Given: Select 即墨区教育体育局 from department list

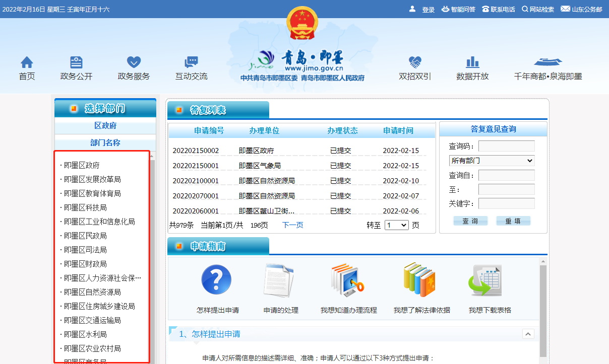Looking at the screenshot, I should pos(92,193).
